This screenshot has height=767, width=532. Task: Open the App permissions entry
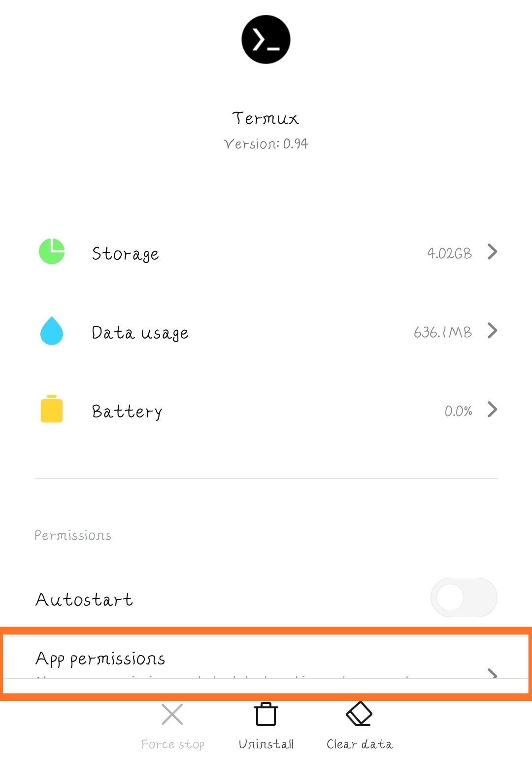(x=100, y=659)
